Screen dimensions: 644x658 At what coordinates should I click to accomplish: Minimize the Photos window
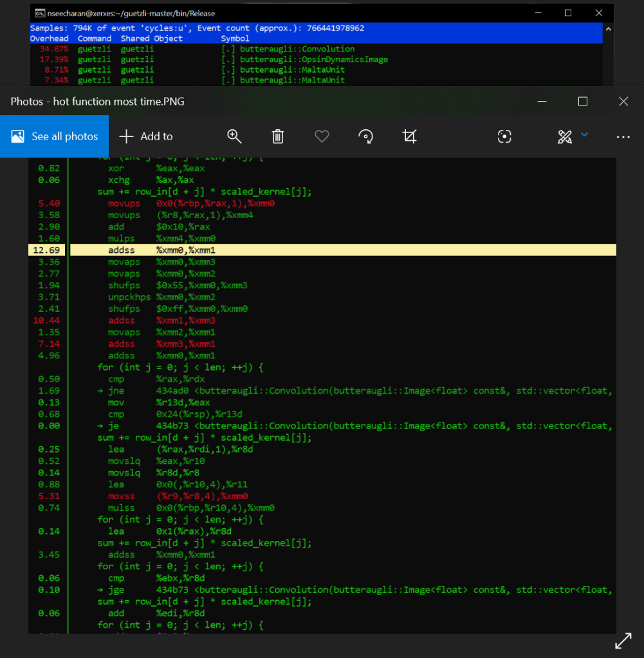coord(542,102)
